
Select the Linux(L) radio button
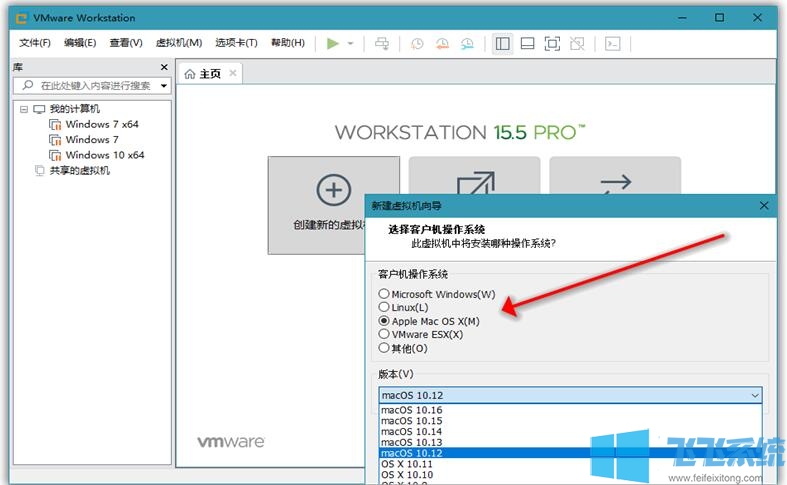tap(384, 307)
